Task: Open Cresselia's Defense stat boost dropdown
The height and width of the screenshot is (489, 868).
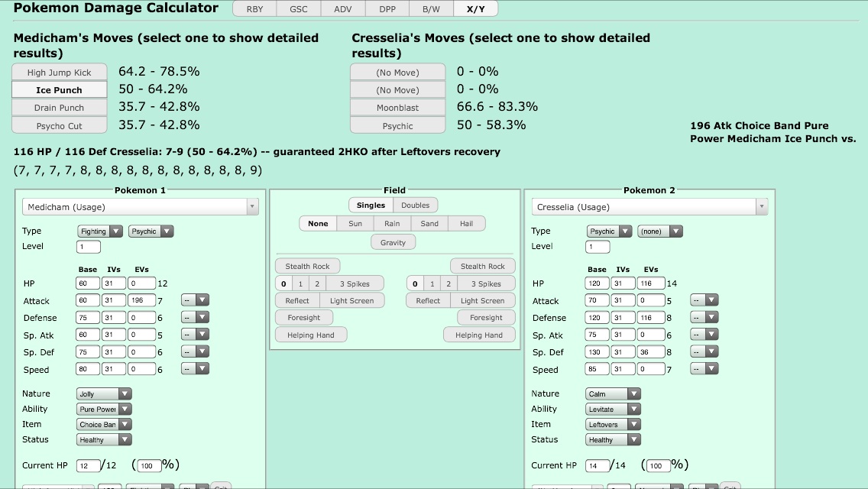Action: click(704, 317)
